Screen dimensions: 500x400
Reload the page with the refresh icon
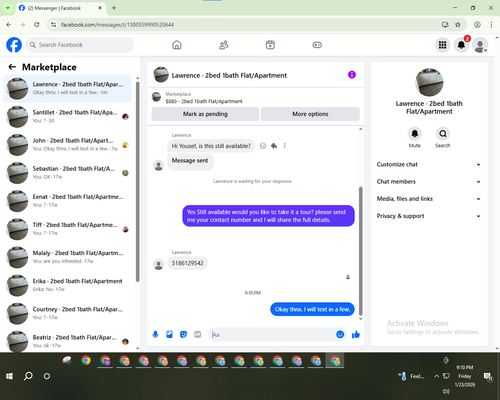tap(37, 24)
